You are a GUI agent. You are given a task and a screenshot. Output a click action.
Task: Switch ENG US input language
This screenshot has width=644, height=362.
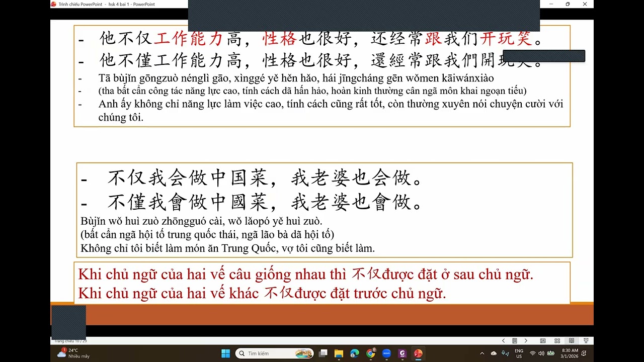coord(519,353)
